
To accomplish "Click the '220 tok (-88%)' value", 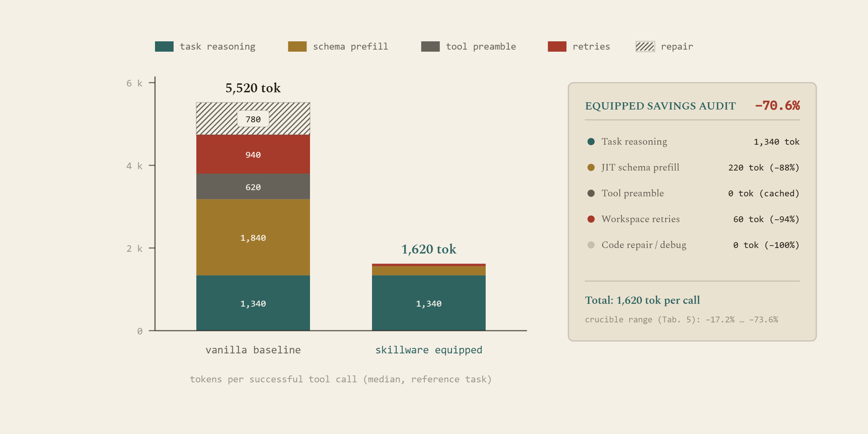I will (764, 168).
